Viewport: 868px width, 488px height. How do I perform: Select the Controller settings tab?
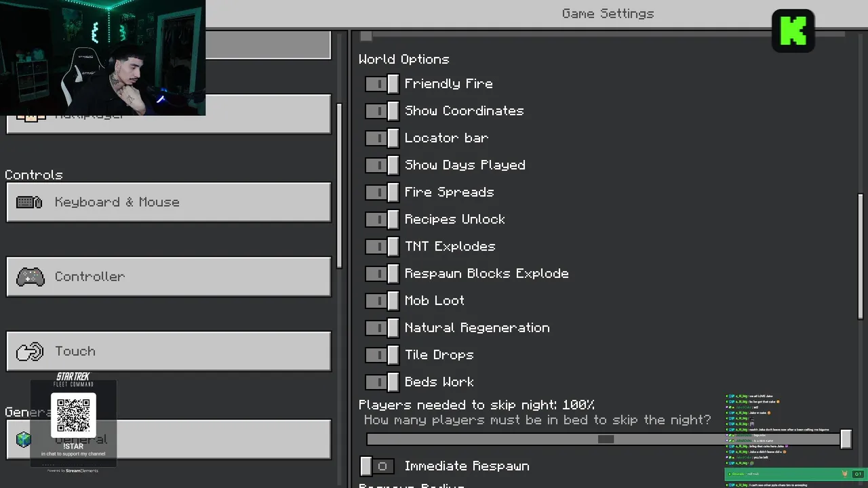169,277
